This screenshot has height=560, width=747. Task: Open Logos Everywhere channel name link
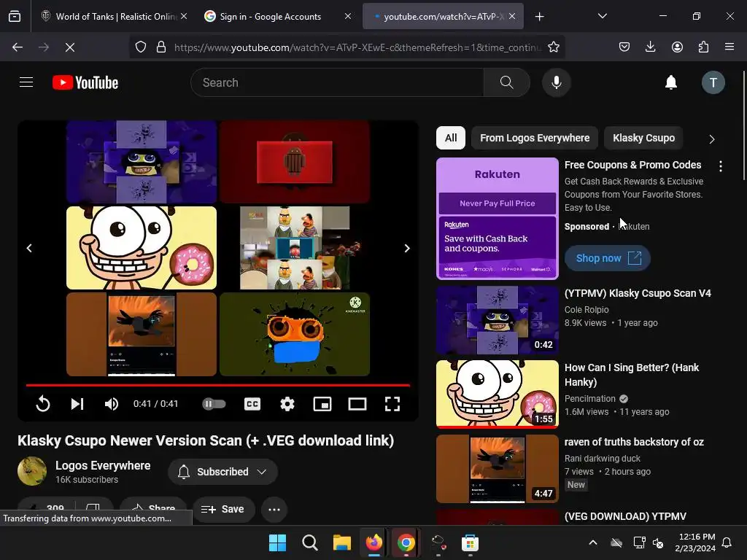pos(103,466)
